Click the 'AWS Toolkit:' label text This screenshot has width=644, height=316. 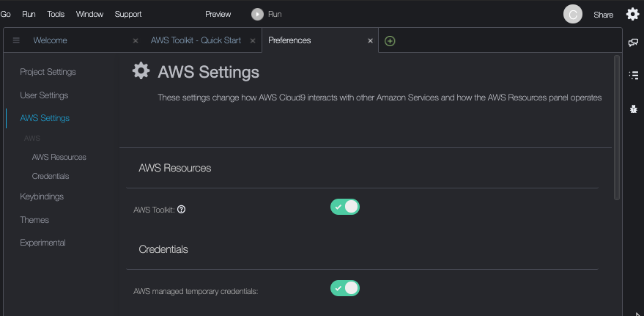(x=155, y=210)
